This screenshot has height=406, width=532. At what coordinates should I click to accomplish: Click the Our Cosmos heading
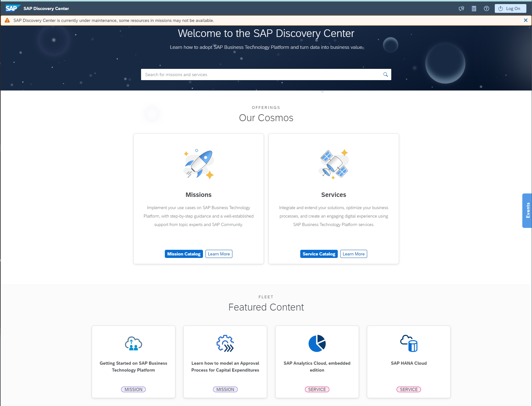click(x=266, y=118)
